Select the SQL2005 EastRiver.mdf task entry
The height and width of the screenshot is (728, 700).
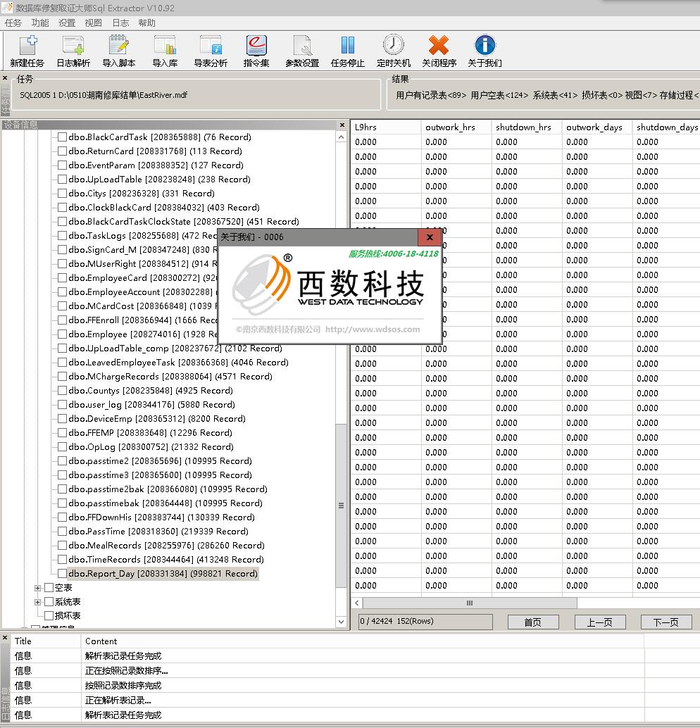point(104,95)
